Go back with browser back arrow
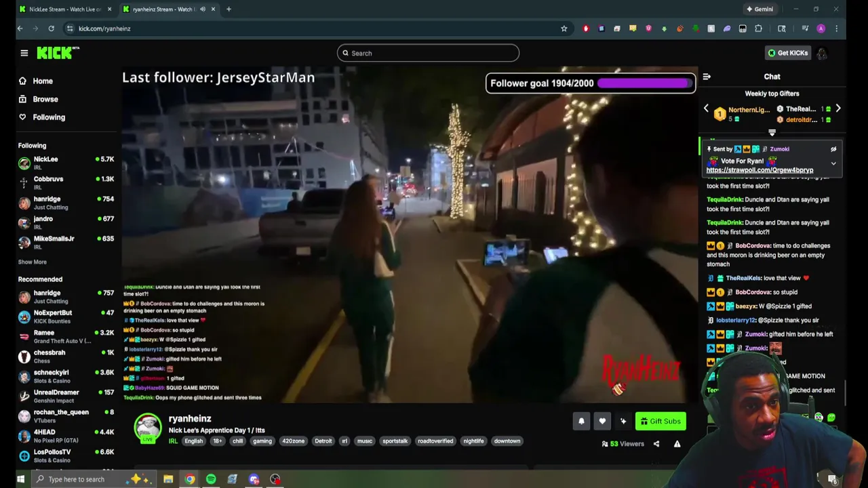The height and width of the screenshot is (488, 868). [x=20, y=28]
